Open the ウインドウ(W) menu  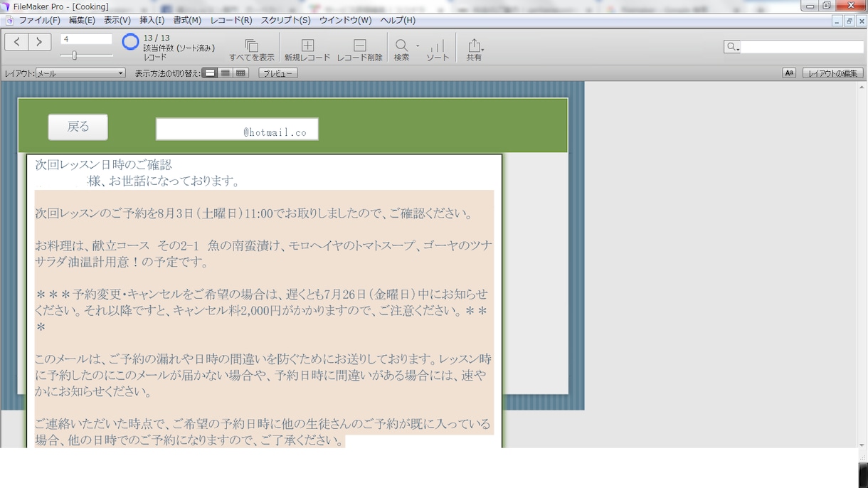(345, 21)
